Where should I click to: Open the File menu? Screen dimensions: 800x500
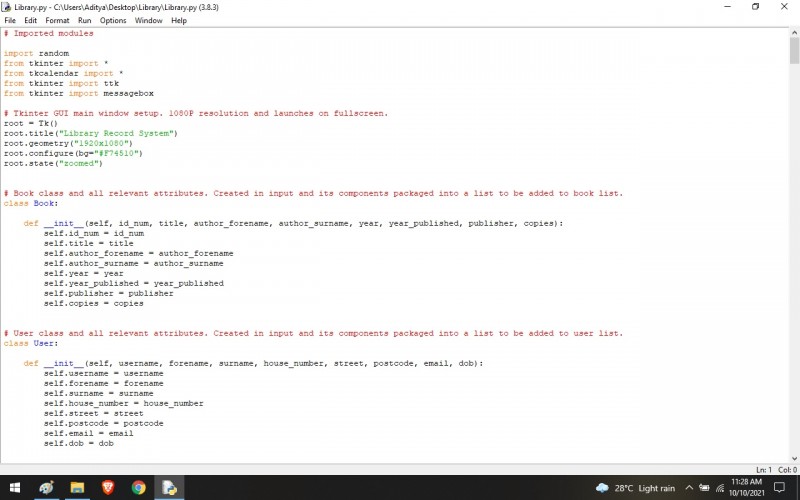pyautogui.click(x=10, y=20)
